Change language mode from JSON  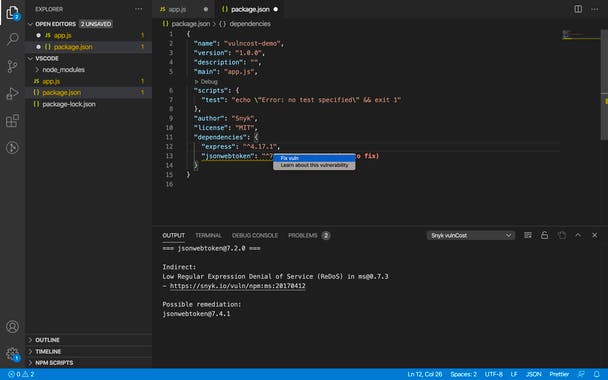(x=534, y=374)
